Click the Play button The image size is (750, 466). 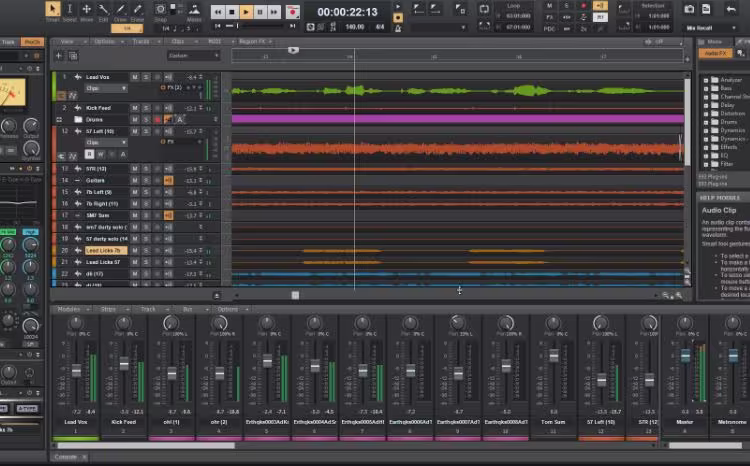click(246, 11)
